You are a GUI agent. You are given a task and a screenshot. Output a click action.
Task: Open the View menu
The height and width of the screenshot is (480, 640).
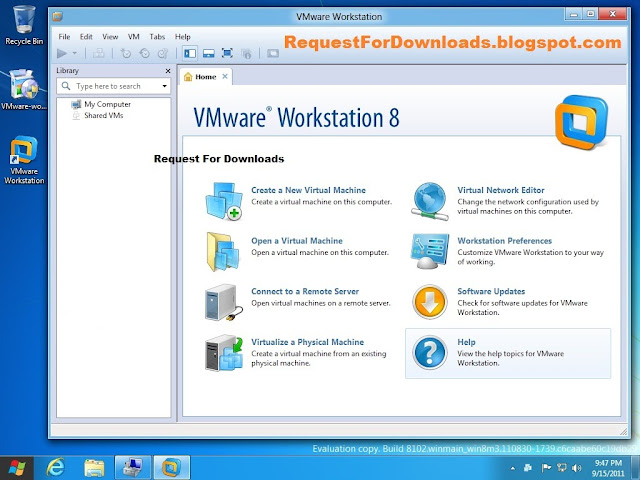pos(110,37)
